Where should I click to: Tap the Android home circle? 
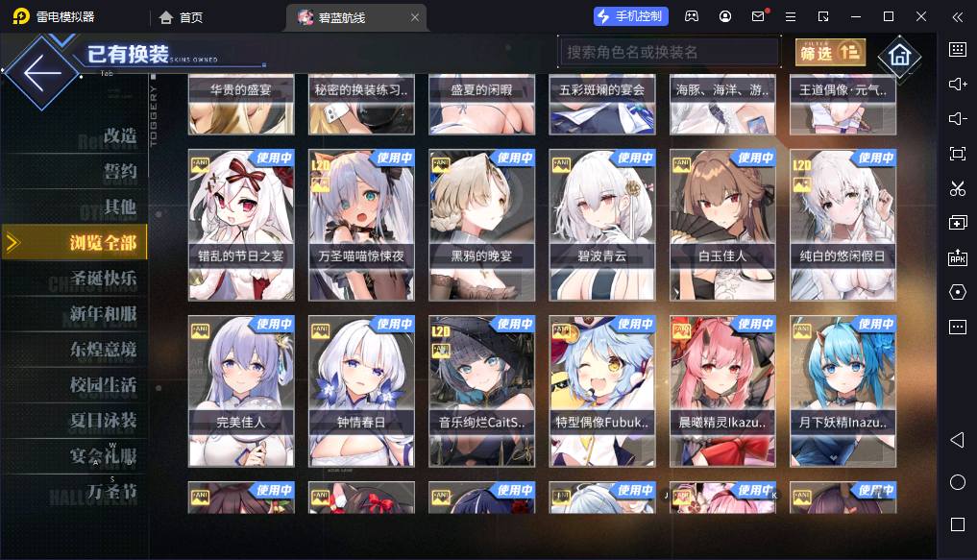958,482
